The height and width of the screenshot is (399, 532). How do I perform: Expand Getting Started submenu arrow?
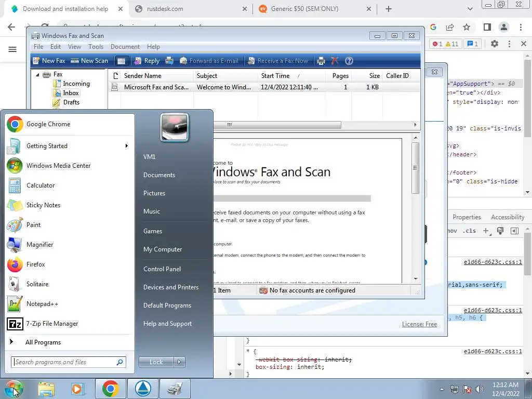[x=127, y=146]
